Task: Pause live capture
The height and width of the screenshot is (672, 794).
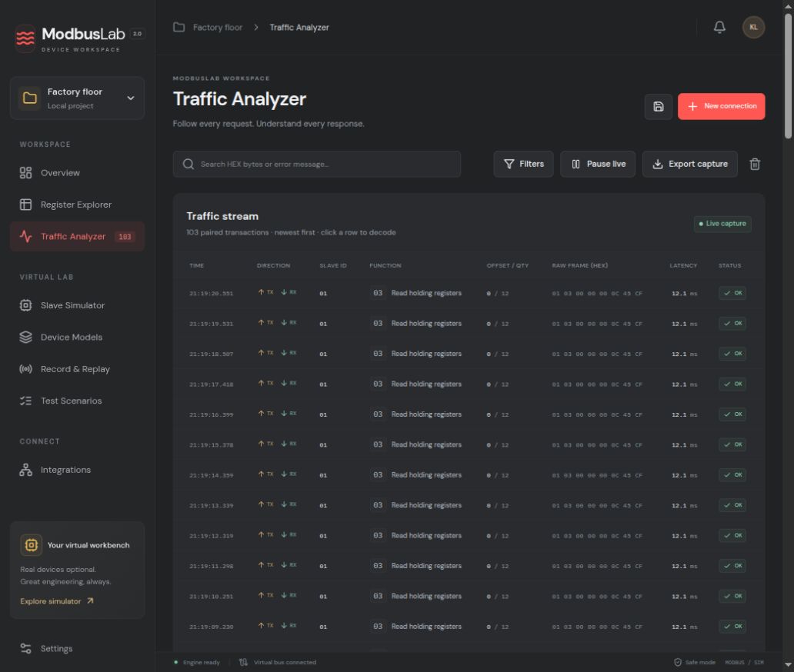Action: coord(598,164)
